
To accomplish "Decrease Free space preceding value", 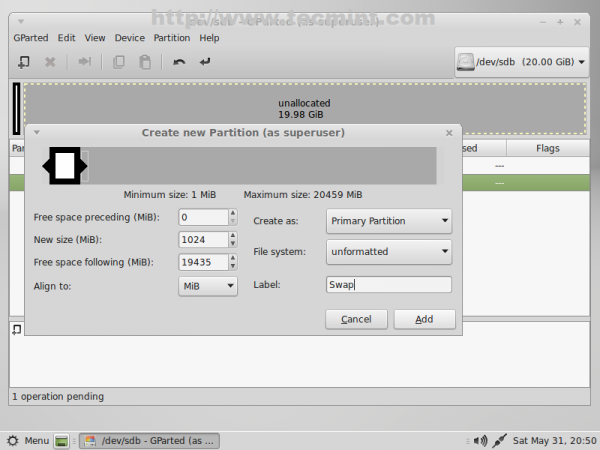I will click(x=233, y=221).
